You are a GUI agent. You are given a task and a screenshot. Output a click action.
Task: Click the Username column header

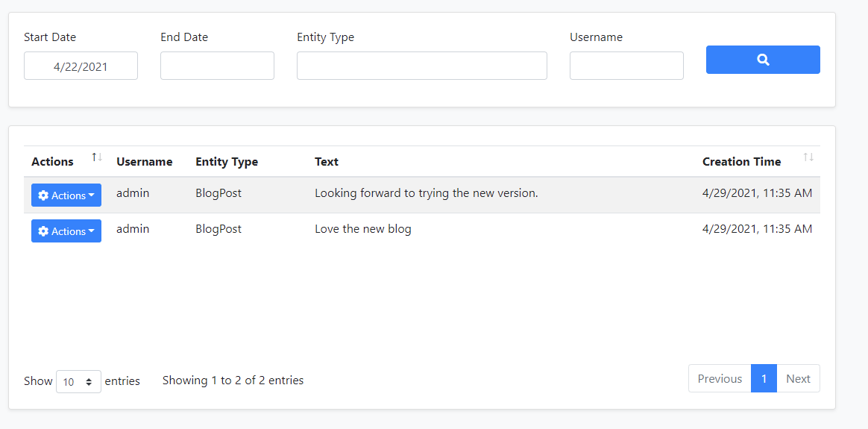(144, 162)
